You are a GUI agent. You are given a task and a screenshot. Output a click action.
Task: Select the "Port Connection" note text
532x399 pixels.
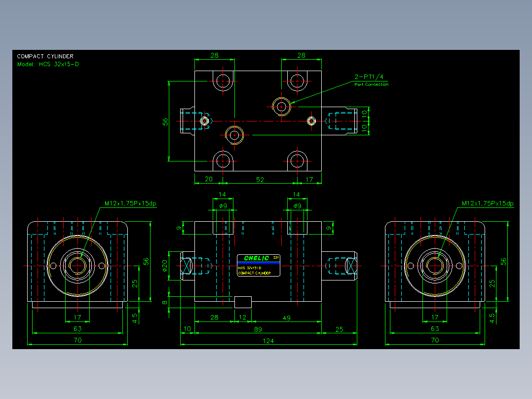point(372,84)
